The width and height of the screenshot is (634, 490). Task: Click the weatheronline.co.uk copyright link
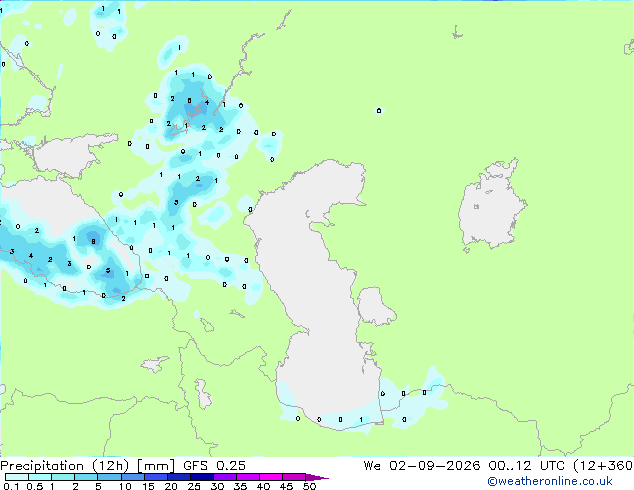click(550, 481)
